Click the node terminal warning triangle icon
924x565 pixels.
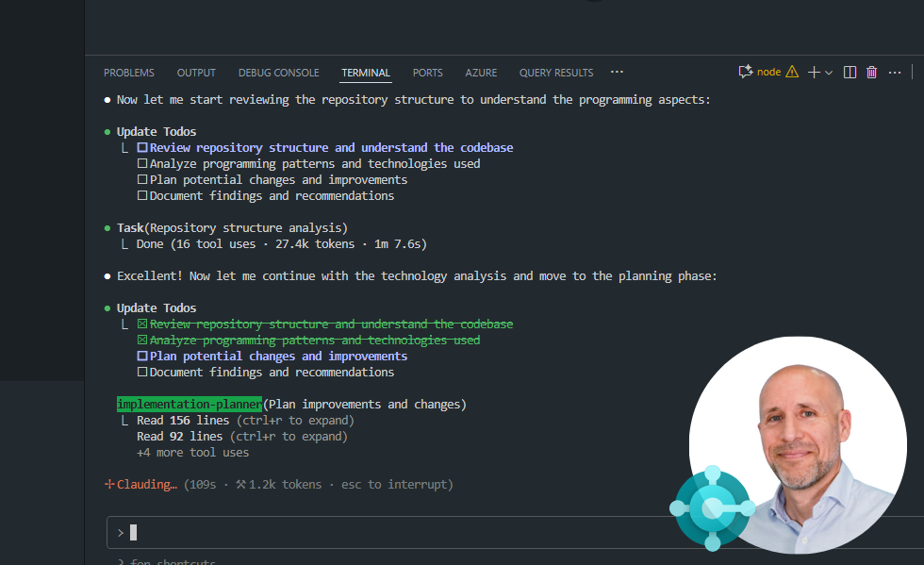pyautogui.click(x=792, y=73)
